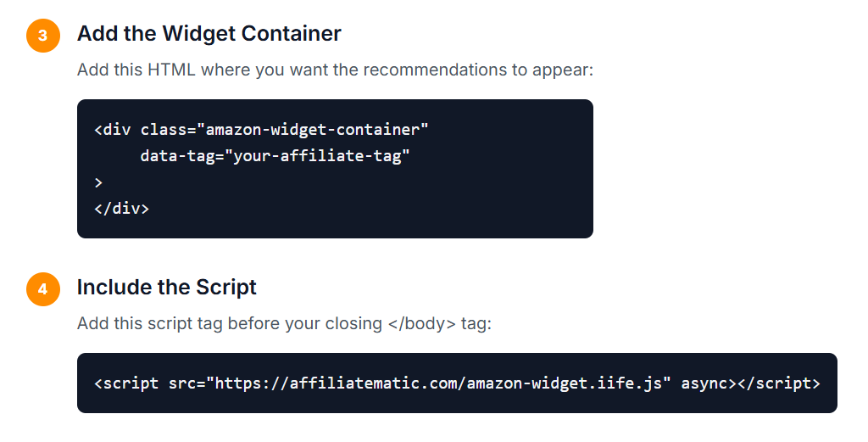Screen dimensions: 868x442
Task: Click the async attribute in the script tag
Action: tap(704, 383)
